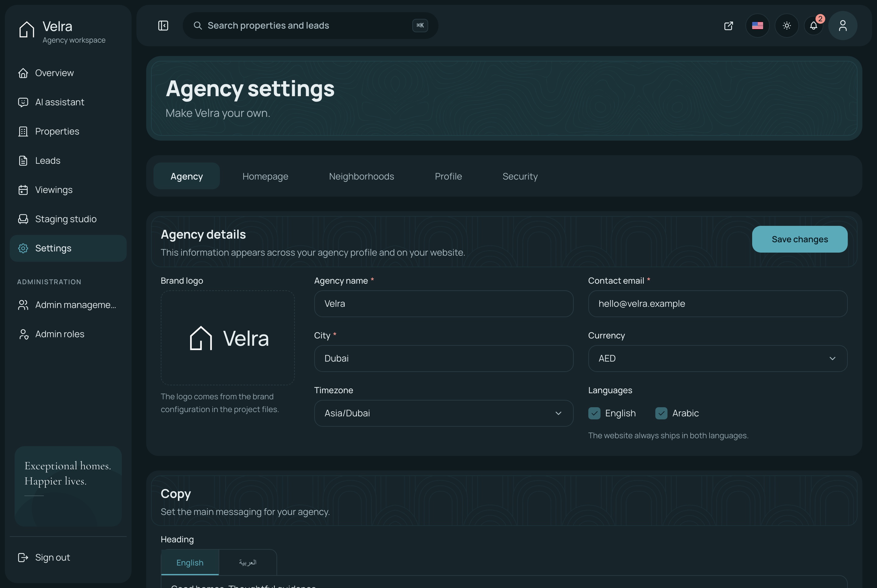
Task: Open the Currency AED dropdown
Action: click(x=717, y=359)
